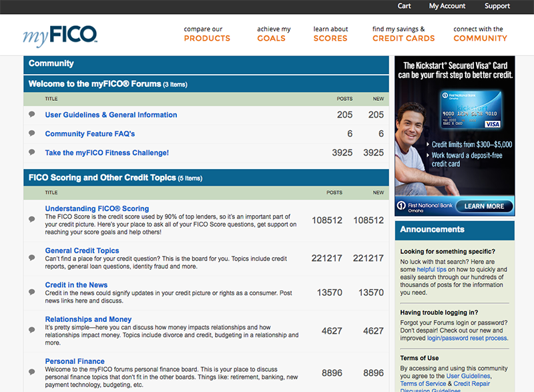Open find my savings & CREDIT CARDS menu
This screenshot has width=534, height=392.
(404, 33)
